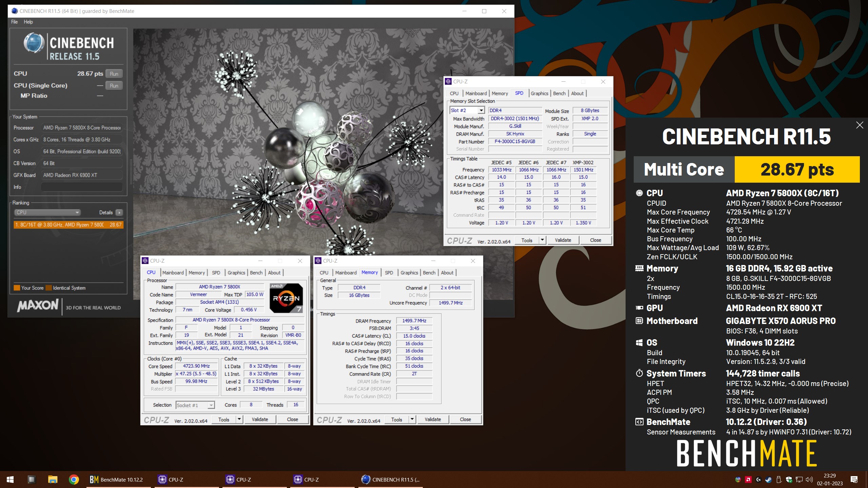This screenshot has width=868, height=488.
Task: Open the File menu in Cinebench
Action: pyautogui.click(x=14, y=22)
